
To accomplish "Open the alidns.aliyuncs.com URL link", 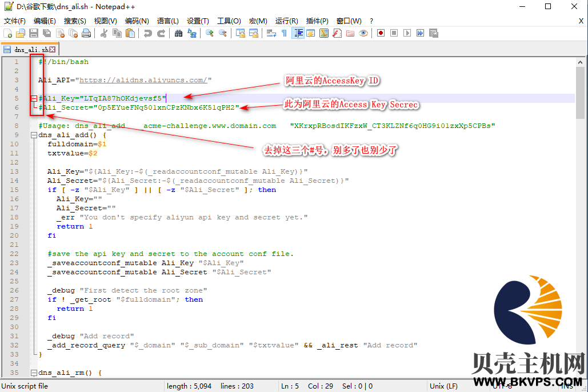I will tap(143, 80).
